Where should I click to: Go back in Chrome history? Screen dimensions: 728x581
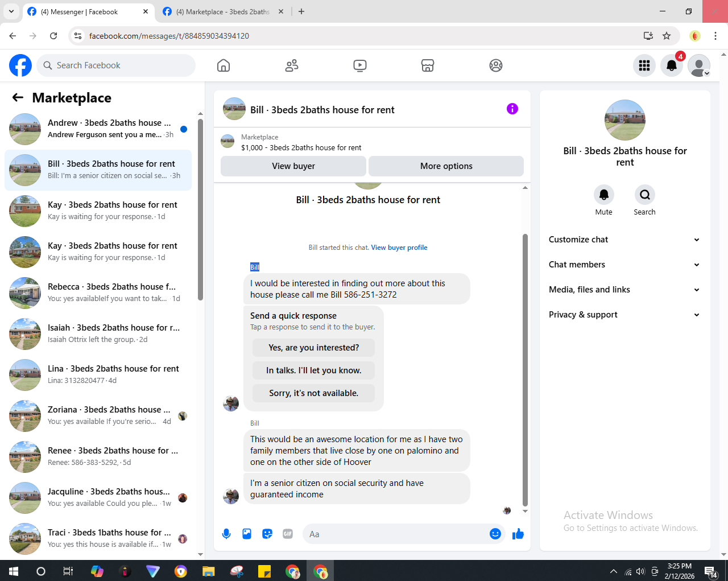point(13,36)
